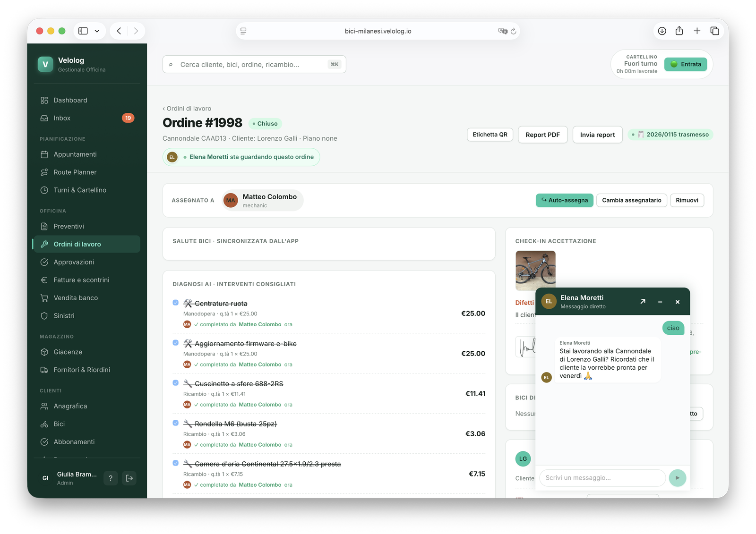This screenshot has width=756, height=534.
Task: Close the Elena Moretti chat popup
Action: 678,302
